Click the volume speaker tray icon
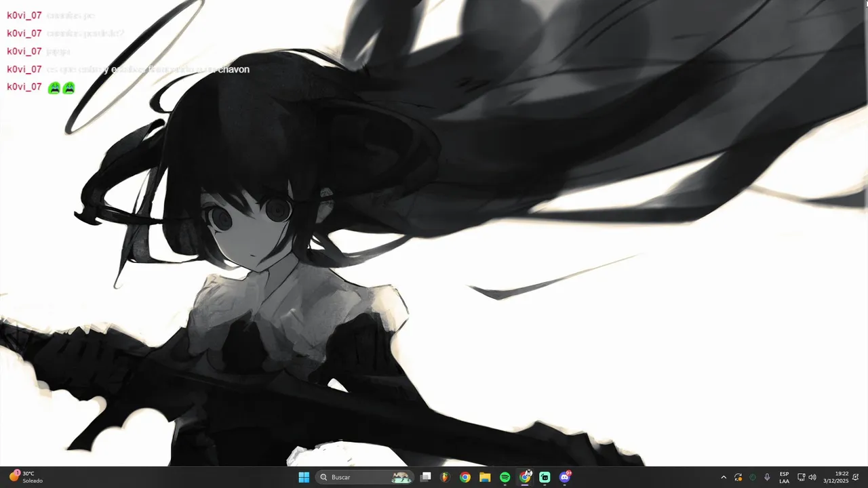This screenshot has height=488, width=868. (x=812, y=477)
